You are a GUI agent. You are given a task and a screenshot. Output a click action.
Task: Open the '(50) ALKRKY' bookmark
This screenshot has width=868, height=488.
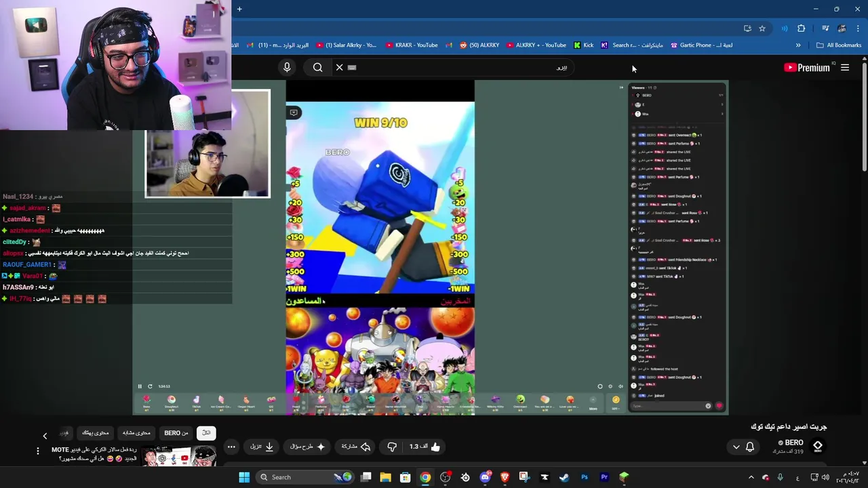[x=479, y=45]
